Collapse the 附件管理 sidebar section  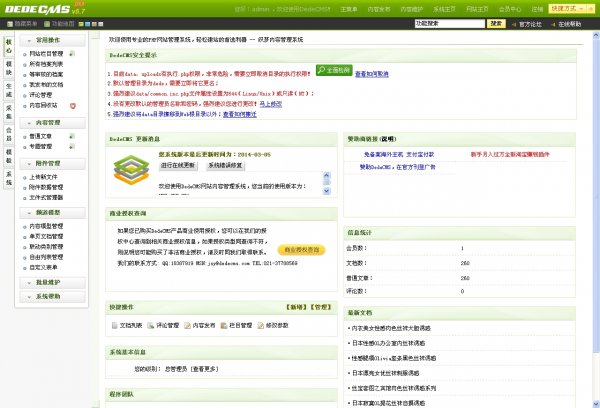coord(52,163)
